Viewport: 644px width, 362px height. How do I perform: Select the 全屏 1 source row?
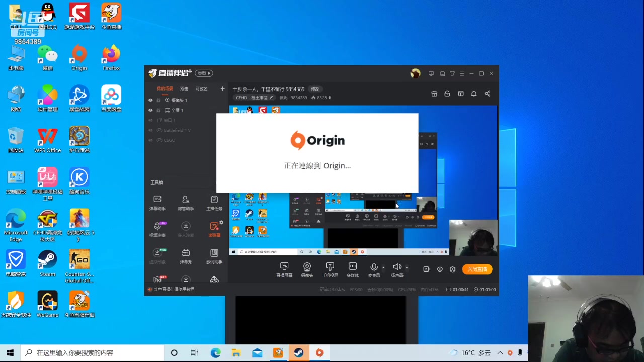(x=187, y=110)
